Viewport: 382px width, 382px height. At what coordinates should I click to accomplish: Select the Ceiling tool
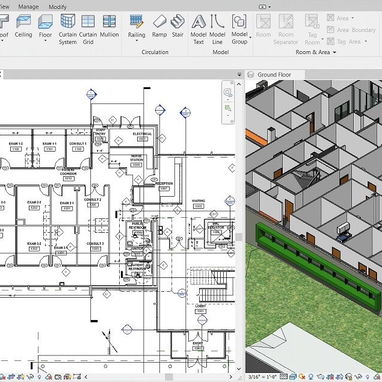tap(23, 26)
